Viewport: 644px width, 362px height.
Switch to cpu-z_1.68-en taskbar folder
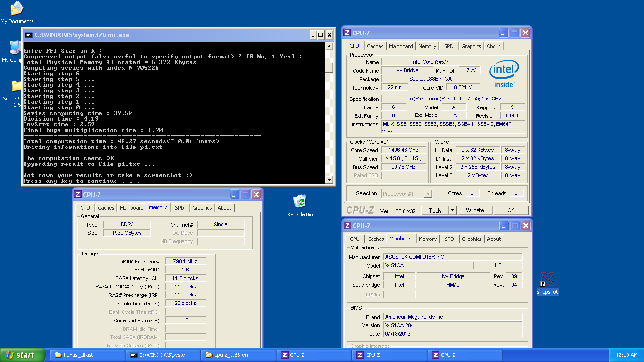pyautogui.click(x=239, y=355)
